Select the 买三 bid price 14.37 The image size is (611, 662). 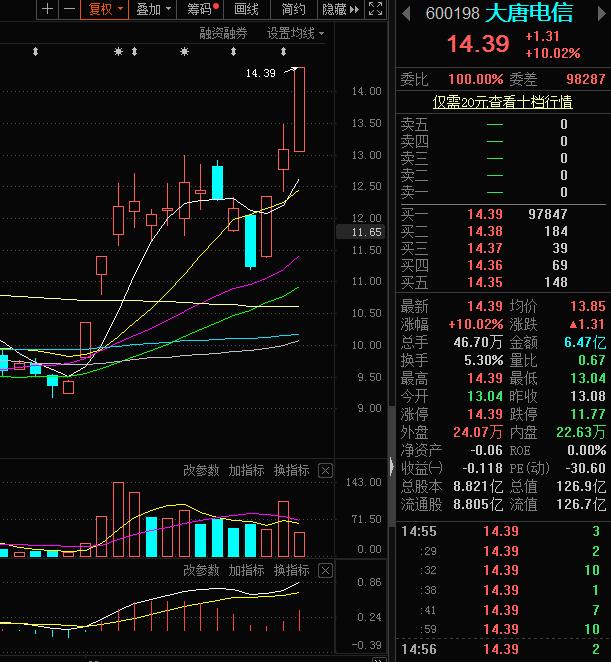[x=485, y=248]
